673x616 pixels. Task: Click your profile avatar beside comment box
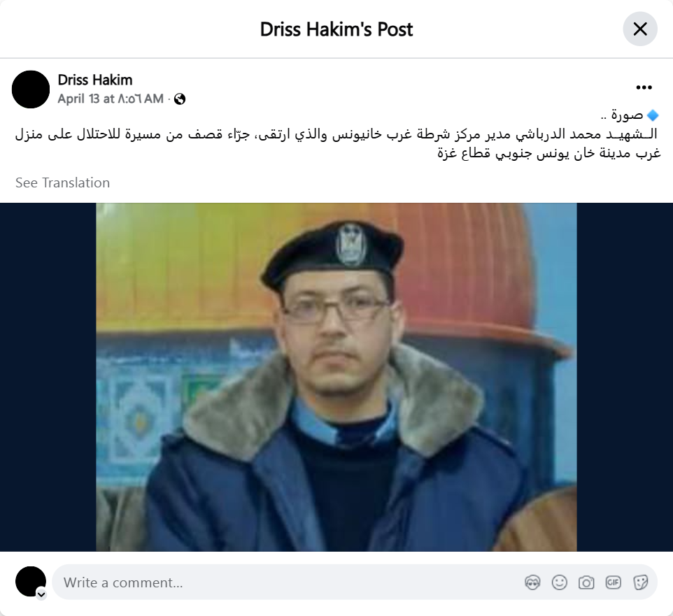[x=31, y=581]
